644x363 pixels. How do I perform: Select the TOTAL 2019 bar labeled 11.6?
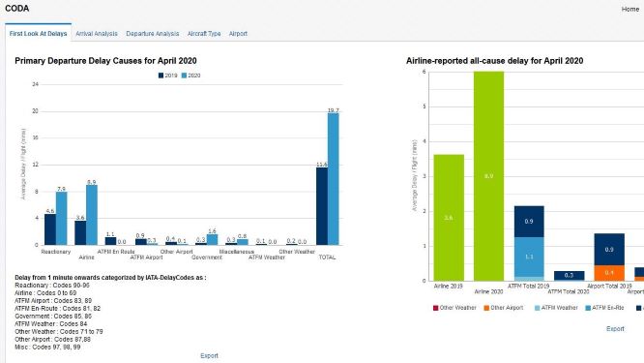click(x=322, y=206)
